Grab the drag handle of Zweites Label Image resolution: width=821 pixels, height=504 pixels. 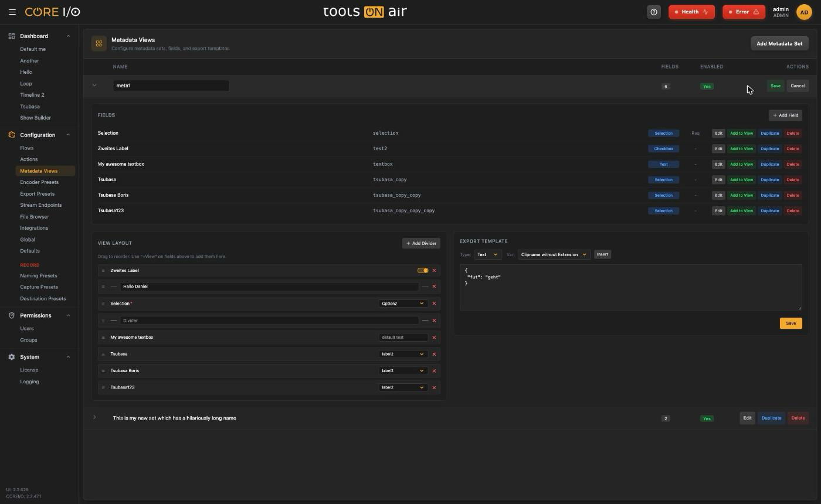103,271
